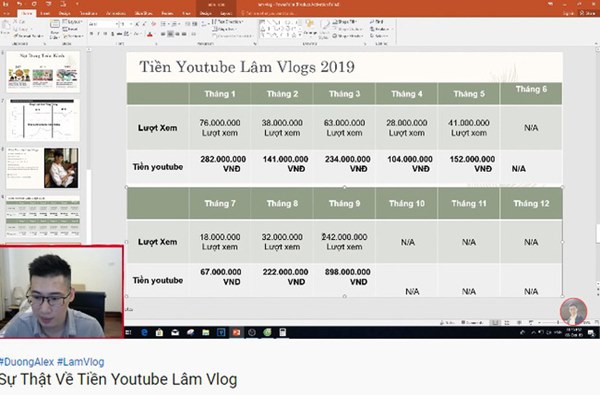
Task: Click the 242.000.000 Lượt xem cell
Action: click(x=344, y=242)
